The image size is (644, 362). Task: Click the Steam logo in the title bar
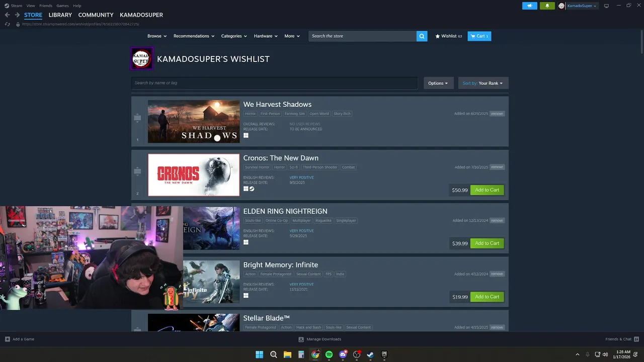coord(7,6)
